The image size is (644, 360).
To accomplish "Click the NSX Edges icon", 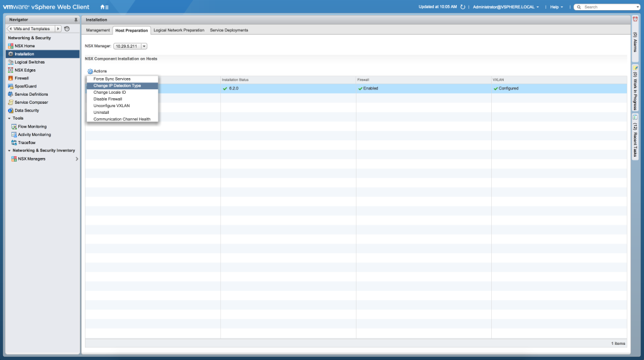I will [11, 70].
